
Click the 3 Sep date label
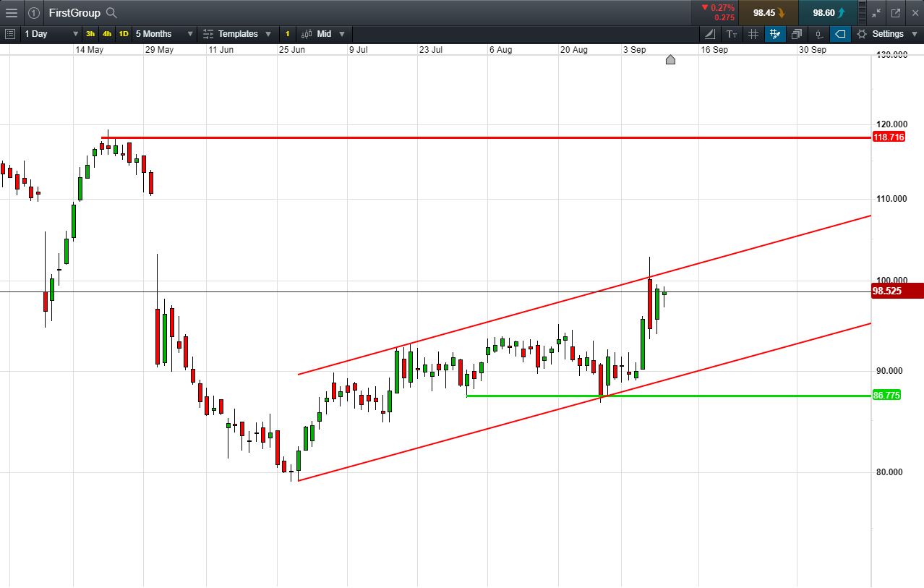point(634,50)
